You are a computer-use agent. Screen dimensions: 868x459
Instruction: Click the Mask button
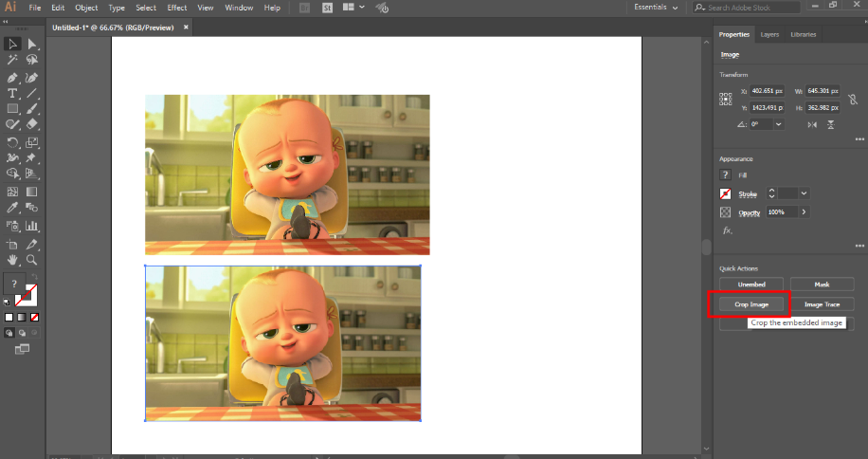coord(823,285)
